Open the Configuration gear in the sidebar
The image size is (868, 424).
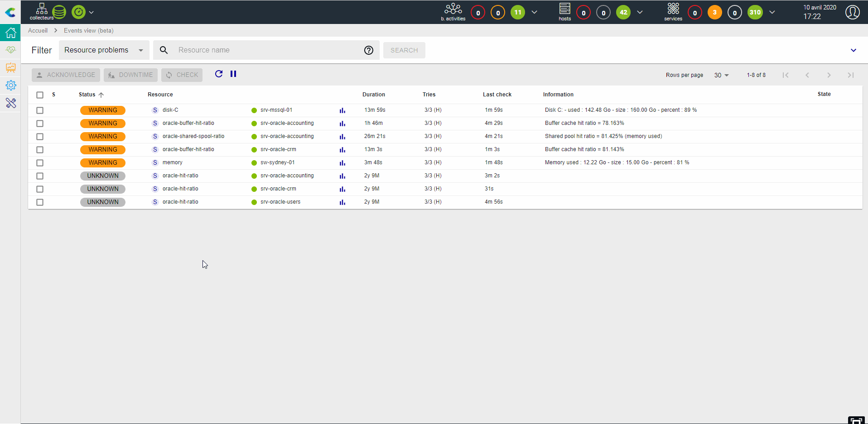[x=10, y=85]
